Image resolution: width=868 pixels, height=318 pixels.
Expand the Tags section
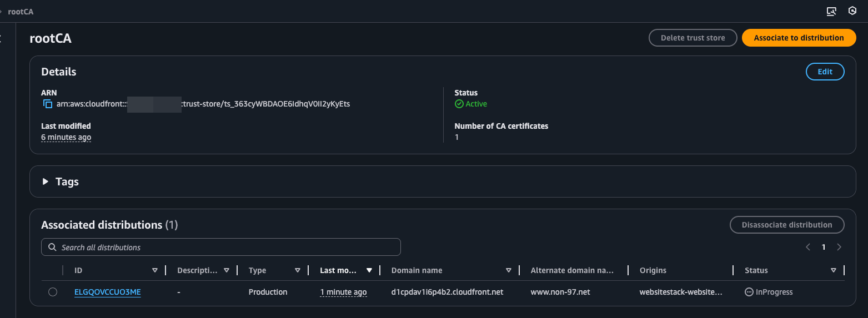coord(46,182)
